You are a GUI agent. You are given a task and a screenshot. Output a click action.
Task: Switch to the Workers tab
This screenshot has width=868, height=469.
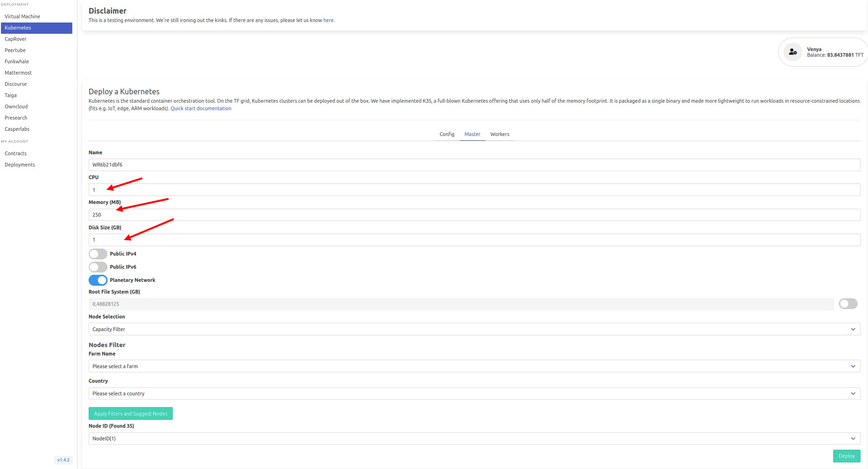499,134
